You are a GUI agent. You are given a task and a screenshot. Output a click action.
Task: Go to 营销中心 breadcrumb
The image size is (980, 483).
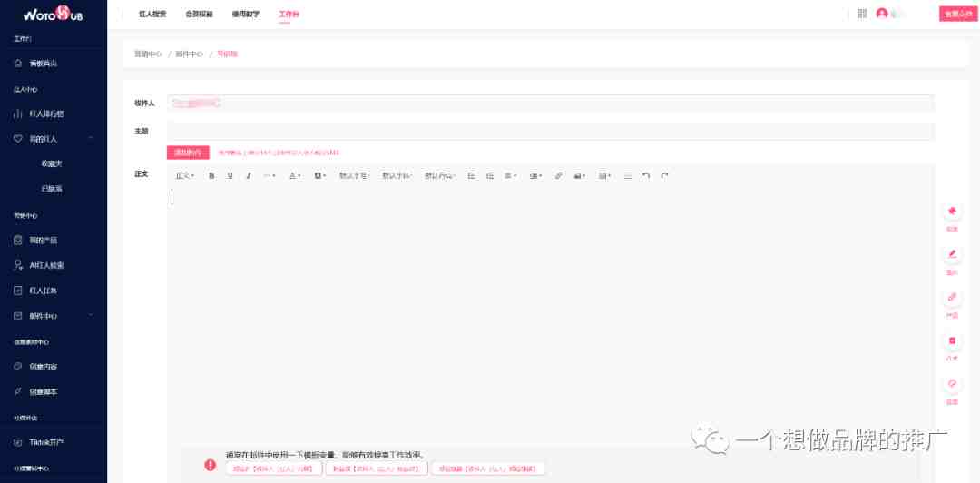coord(148,54)
